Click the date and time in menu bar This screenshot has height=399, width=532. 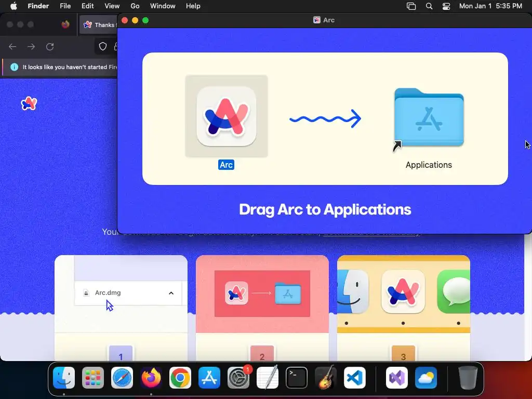click(490, 6)
